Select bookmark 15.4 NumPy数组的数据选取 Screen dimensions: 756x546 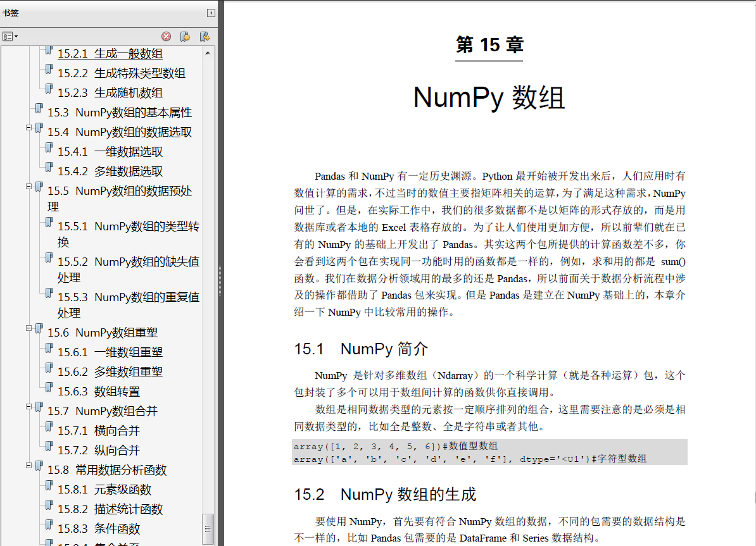[120, 132]
